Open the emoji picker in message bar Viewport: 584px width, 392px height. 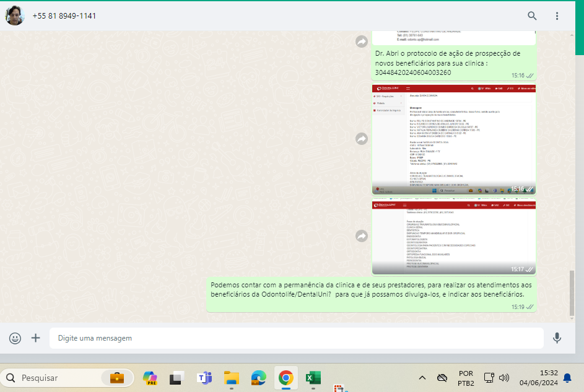(x=15, y=338)
